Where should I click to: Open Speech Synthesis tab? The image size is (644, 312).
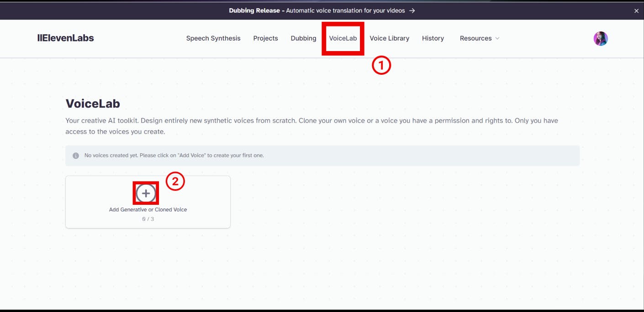(213, 38)
